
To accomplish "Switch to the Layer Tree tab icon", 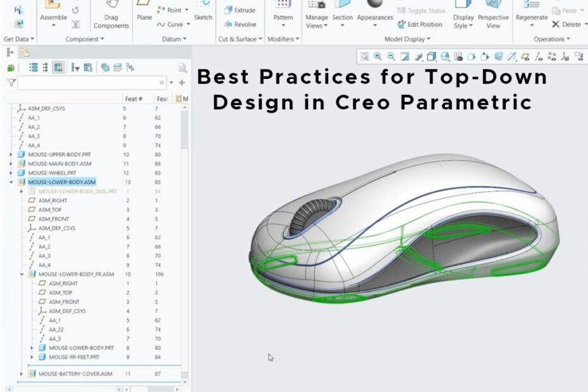I will [25, 52].
